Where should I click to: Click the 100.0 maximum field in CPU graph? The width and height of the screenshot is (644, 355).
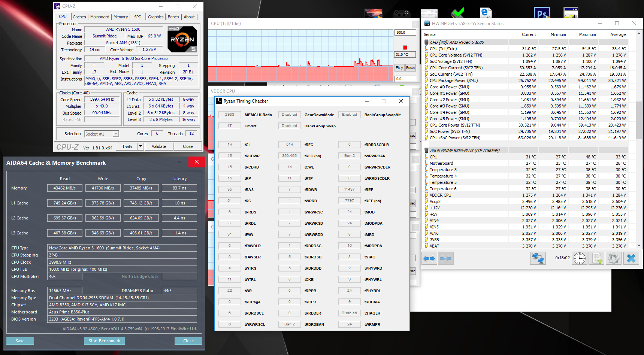click(405, 33)
